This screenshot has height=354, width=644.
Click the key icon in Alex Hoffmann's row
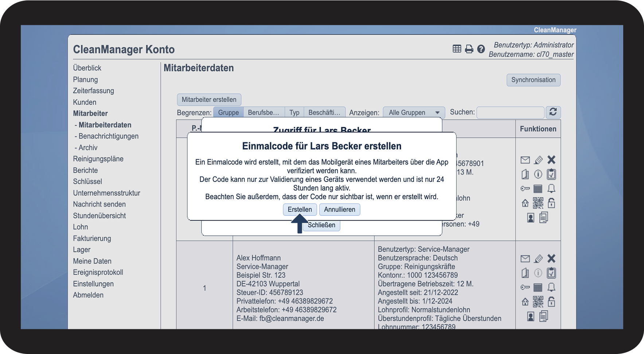click(525, 287)
